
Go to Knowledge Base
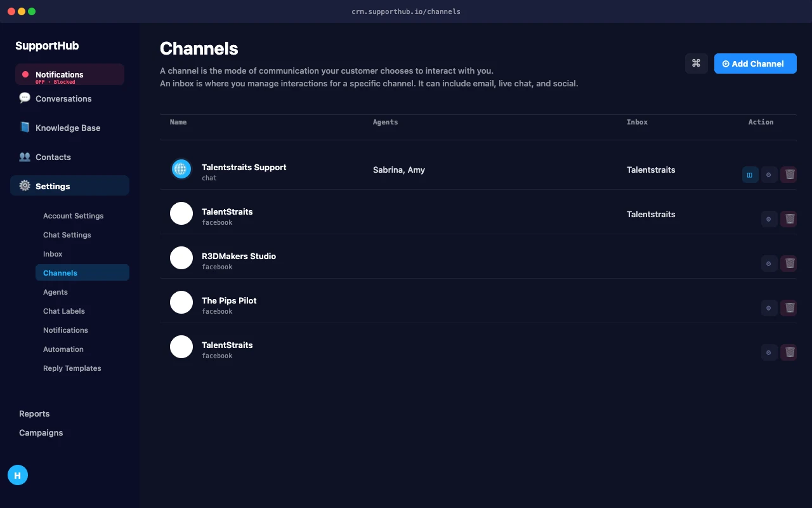click(x=68, y=128)
